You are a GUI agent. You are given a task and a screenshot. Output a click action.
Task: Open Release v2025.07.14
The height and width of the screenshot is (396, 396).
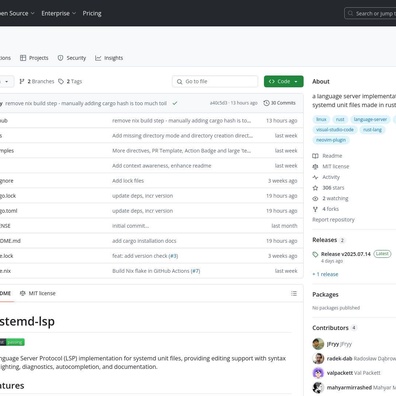click(346, 254)
